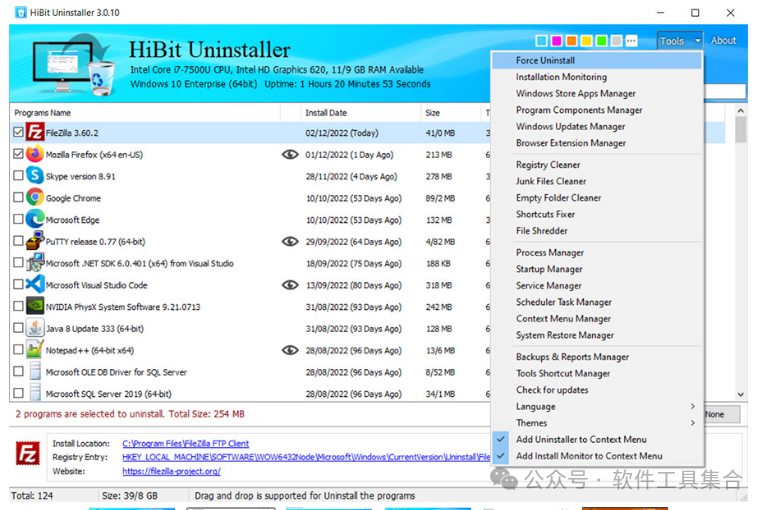The height and width of the screenshot is (510, 767).
Task: Select Check for updates
Action: click(x=597, y=390)
